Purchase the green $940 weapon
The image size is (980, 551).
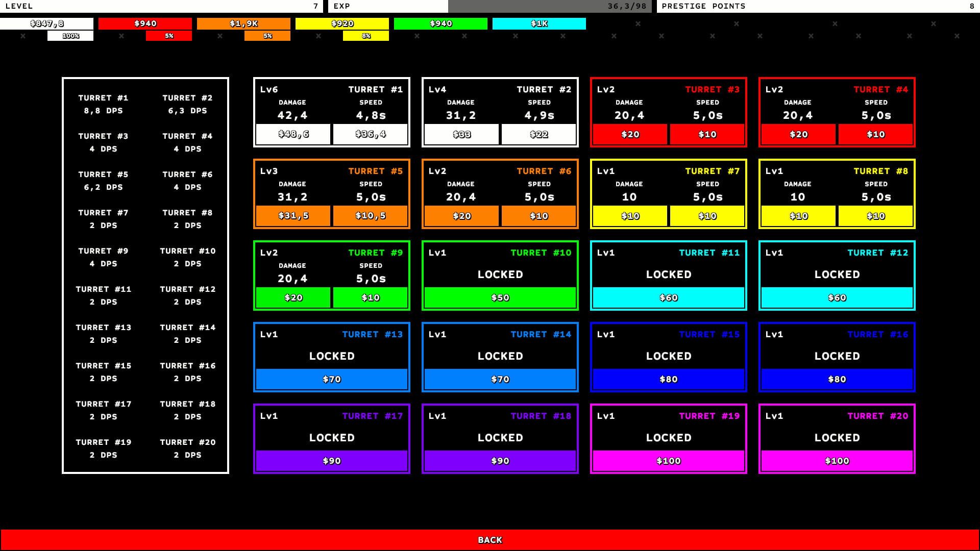click(442, 23)
